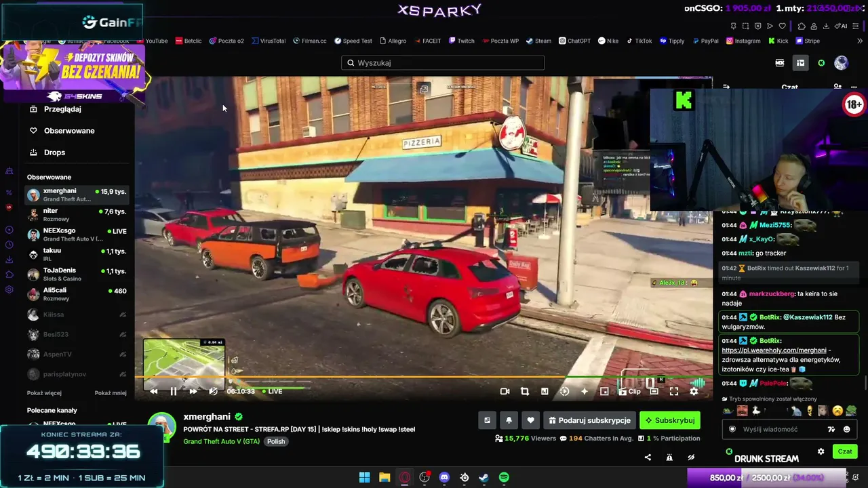Click Podaruj subskrypcje gift button

pyautogui.click(x=589, y=420)
